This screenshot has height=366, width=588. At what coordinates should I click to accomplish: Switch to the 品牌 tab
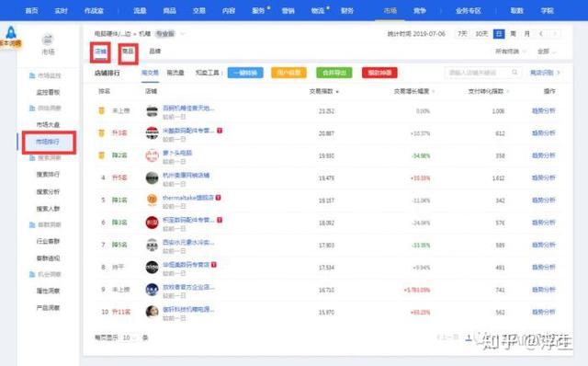tap(155, 51)
